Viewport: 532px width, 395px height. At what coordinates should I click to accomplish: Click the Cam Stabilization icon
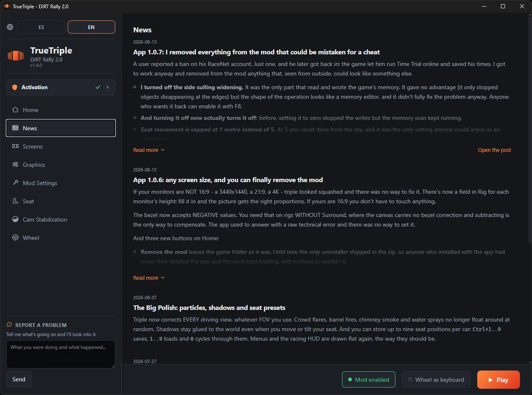15,219
